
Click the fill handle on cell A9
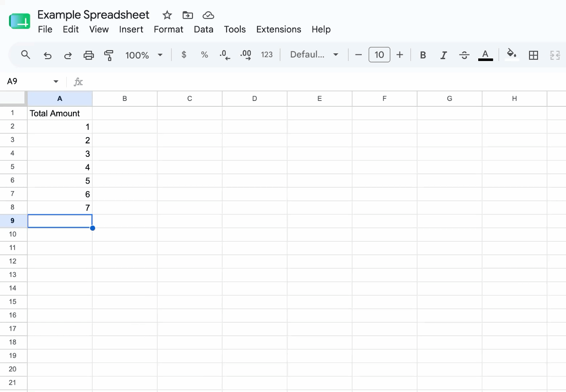coord(93,228)
